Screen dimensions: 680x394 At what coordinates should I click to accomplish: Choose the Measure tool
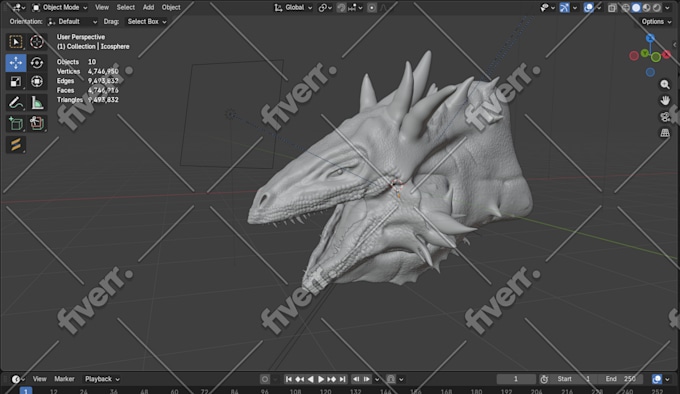point(37,103)
